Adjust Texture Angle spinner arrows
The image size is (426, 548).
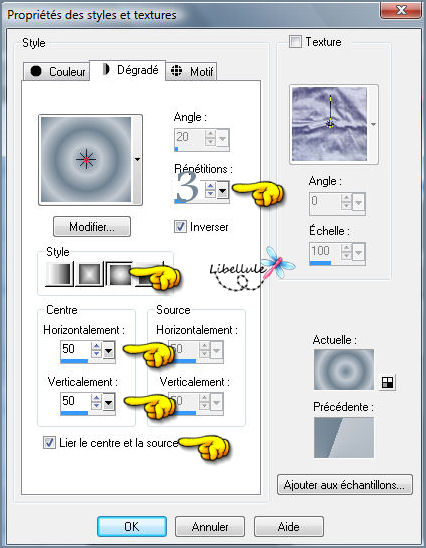pos(346,202)
